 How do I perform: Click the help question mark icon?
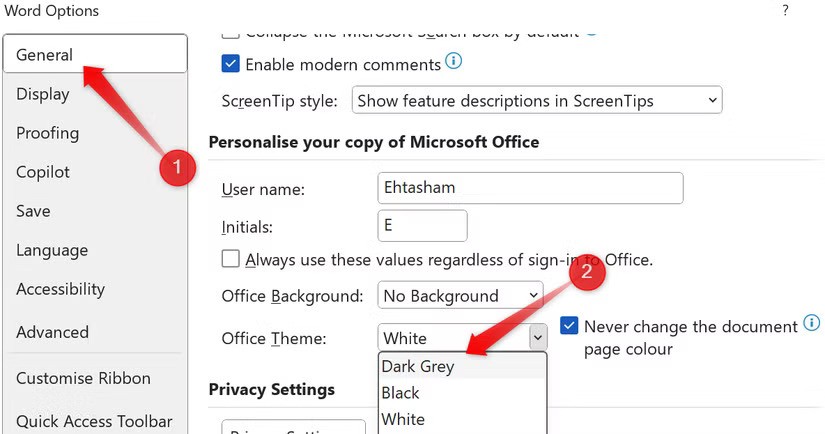(785, 11)
